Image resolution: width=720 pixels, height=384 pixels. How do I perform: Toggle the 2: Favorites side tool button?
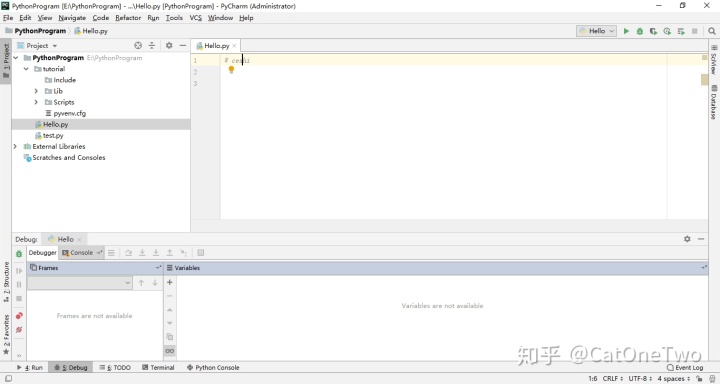point(6,334)
